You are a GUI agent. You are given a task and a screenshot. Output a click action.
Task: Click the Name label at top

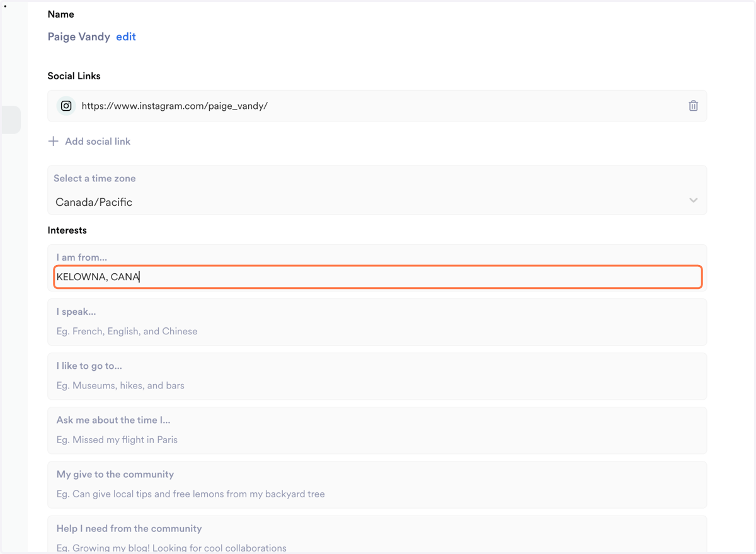point(61,14)
